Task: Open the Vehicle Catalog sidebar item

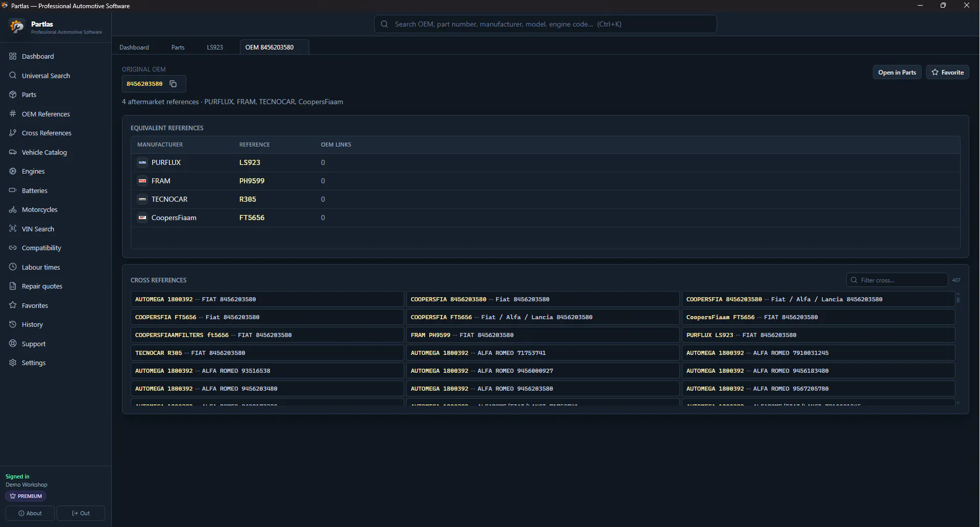Action: [x=56, y=152]
